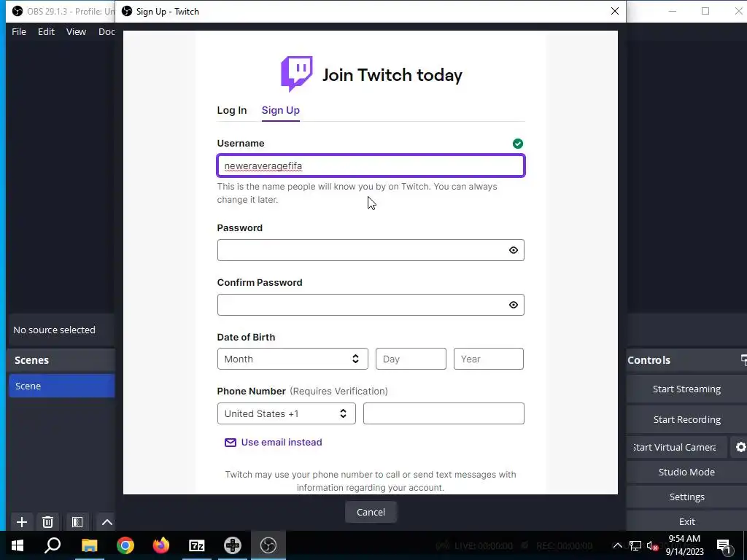Toggle Studio Mode in OBS
This screenshot has width=747, height=560.
point(686,472)
